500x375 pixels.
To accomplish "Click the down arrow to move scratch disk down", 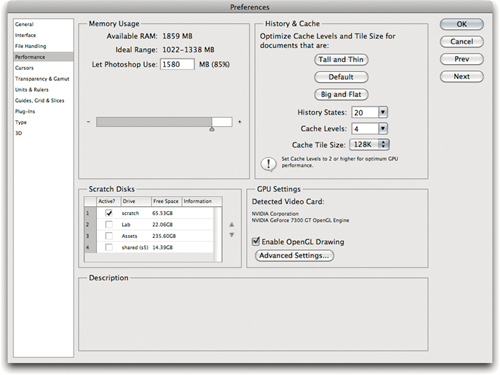I will coord(232,235).
